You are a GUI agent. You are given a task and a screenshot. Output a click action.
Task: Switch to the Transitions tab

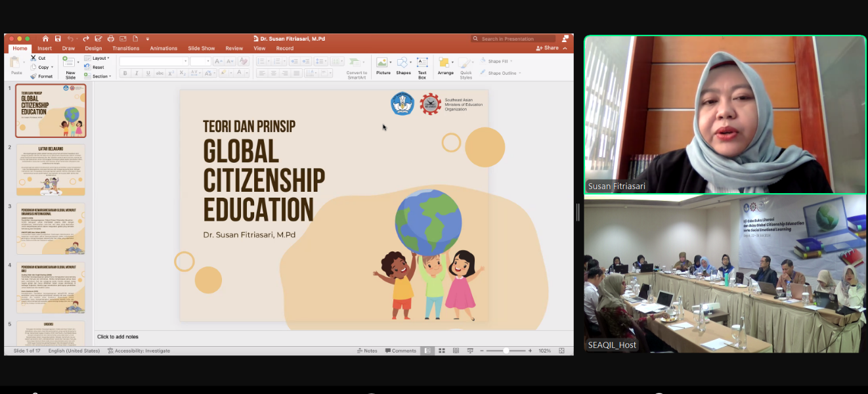click(x=126, y=49)
